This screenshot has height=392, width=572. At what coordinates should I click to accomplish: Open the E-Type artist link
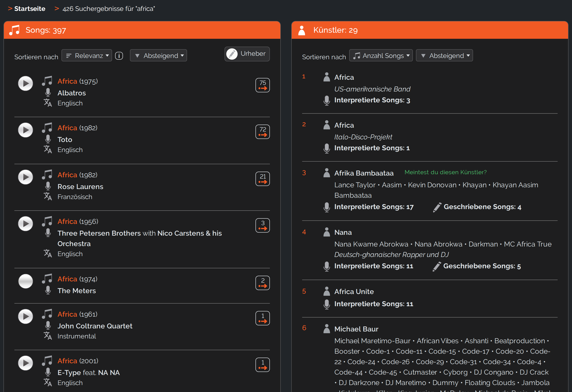pos(69,373)
